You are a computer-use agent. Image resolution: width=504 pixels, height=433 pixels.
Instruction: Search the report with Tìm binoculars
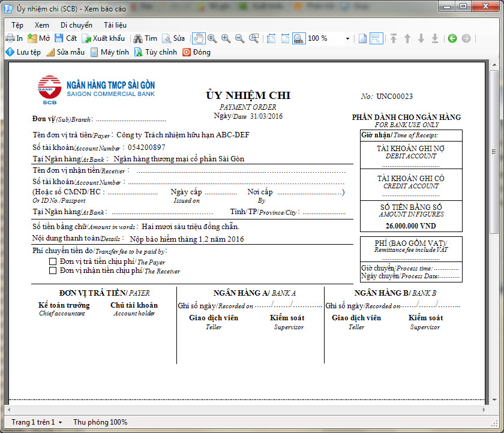tap(145, 38)
